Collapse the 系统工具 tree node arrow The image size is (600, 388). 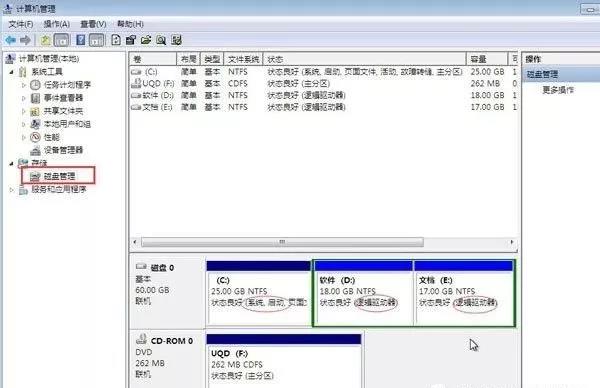tap(12, 72)
